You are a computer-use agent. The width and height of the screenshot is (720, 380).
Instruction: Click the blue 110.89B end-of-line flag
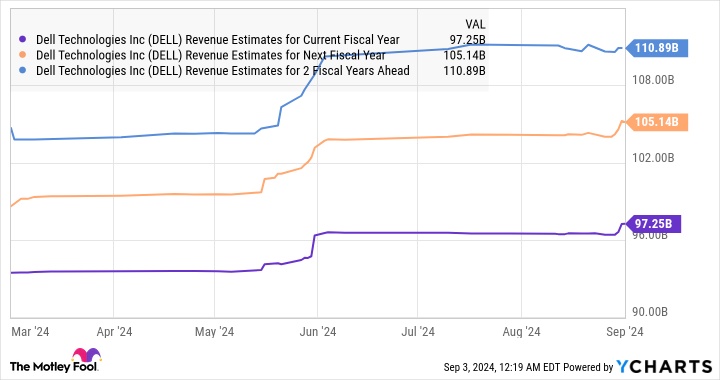pos(657,48)
